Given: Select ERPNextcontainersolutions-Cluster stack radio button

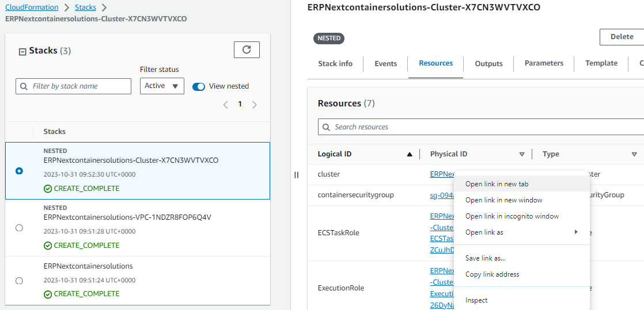Looking at the screenshot, I should (19, 171).
